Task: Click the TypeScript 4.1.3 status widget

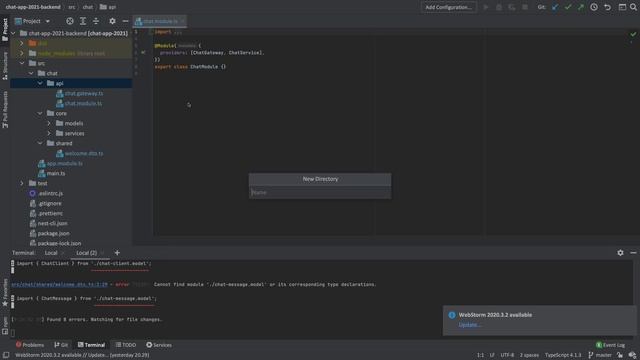Action: [x=563, y=355]
